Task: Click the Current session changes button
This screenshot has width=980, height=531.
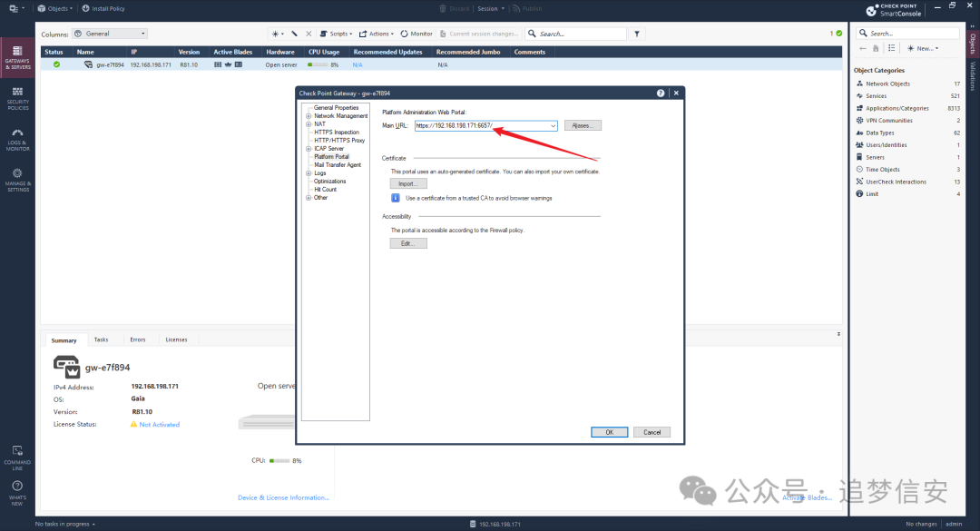Action: tap(479, 34)
